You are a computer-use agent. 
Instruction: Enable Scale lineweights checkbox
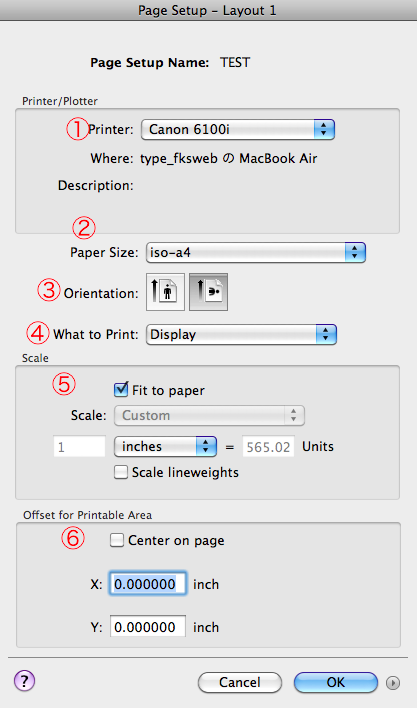click(120, 472)
